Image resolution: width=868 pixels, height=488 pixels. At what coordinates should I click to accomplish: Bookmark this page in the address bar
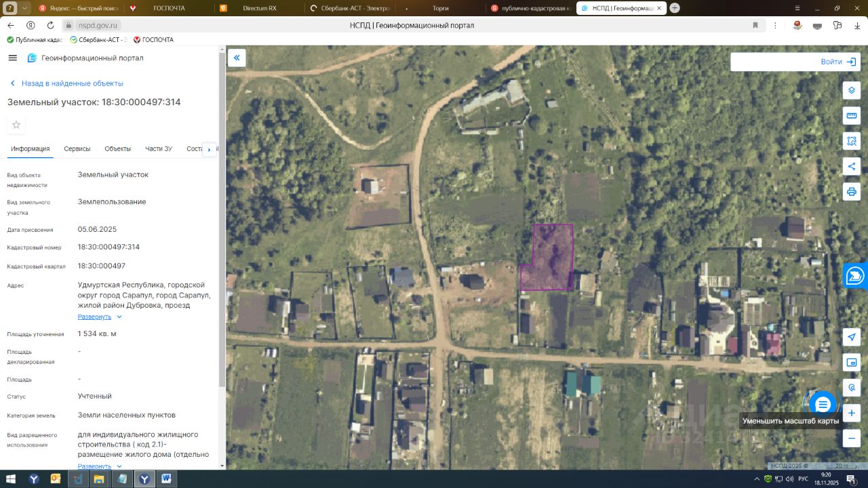755,25
